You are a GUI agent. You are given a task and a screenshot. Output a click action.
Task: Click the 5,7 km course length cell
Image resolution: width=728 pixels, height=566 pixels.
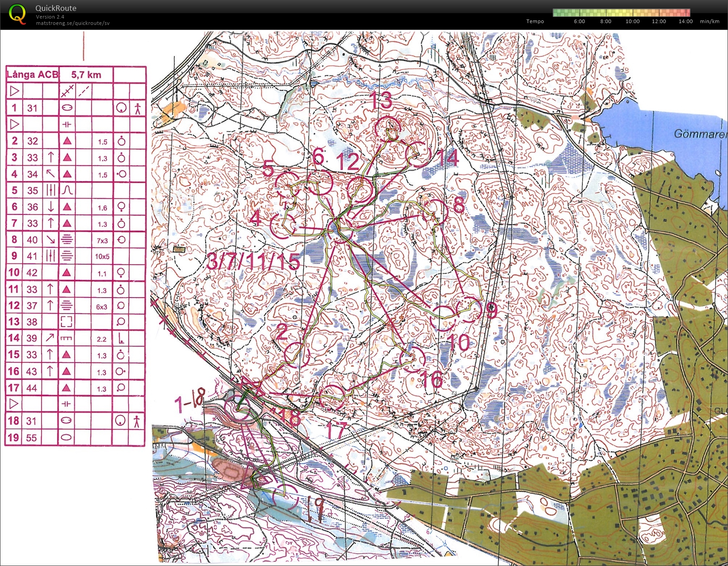point(86,75)
